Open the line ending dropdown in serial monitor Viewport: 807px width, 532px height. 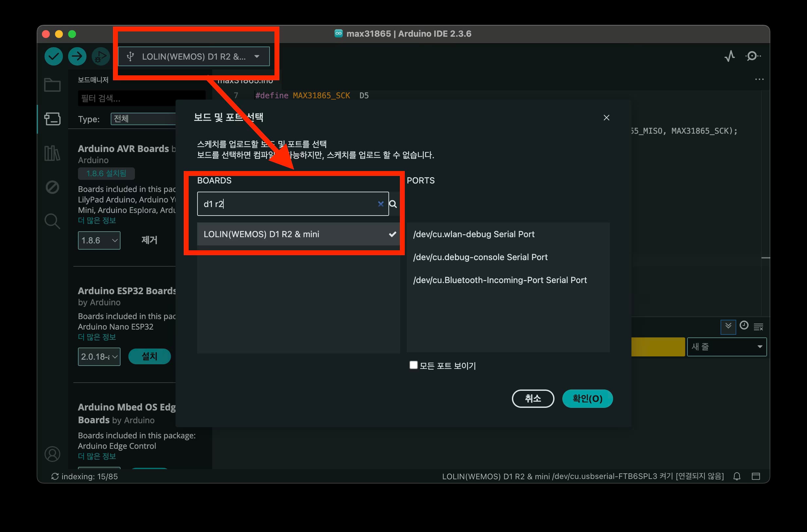pyautogui.click(x=727, y=347)
